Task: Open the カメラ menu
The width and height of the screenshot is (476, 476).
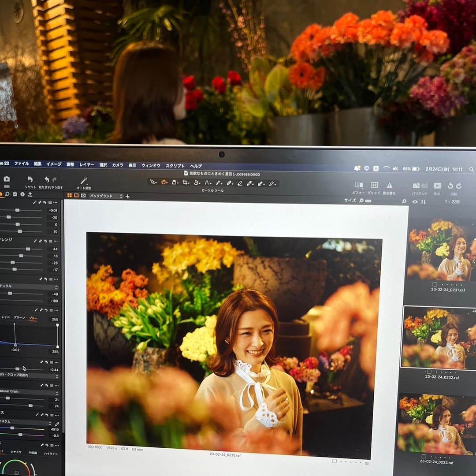Action: [x=118, y=165]
